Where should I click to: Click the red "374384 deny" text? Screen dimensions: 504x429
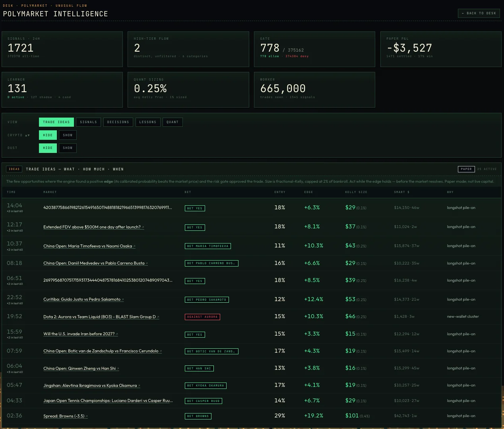[x=297, y=56]
